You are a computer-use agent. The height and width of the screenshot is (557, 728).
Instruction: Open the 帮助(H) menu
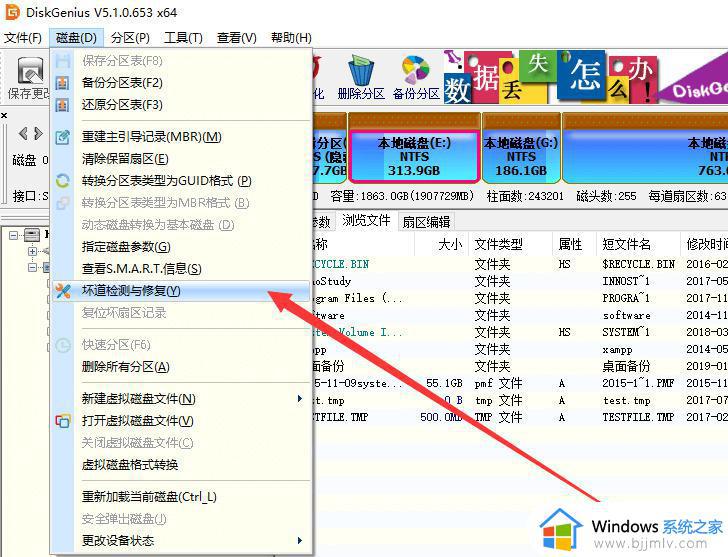pyautogui.click(x=291, y=38)
